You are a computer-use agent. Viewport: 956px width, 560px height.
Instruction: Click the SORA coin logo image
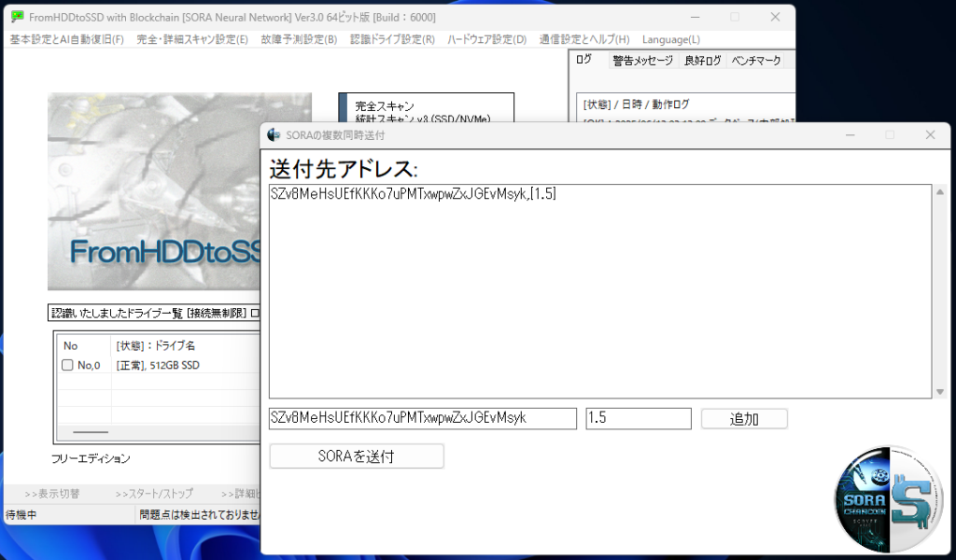tap(891, 499)
